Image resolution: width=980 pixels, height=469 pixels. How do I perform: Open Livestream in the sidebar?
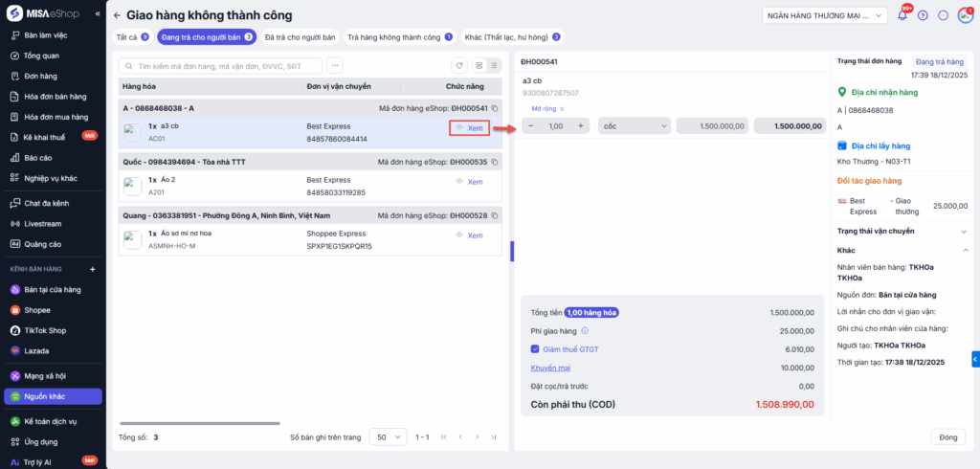pyautogui.click(x=43, y=223)
